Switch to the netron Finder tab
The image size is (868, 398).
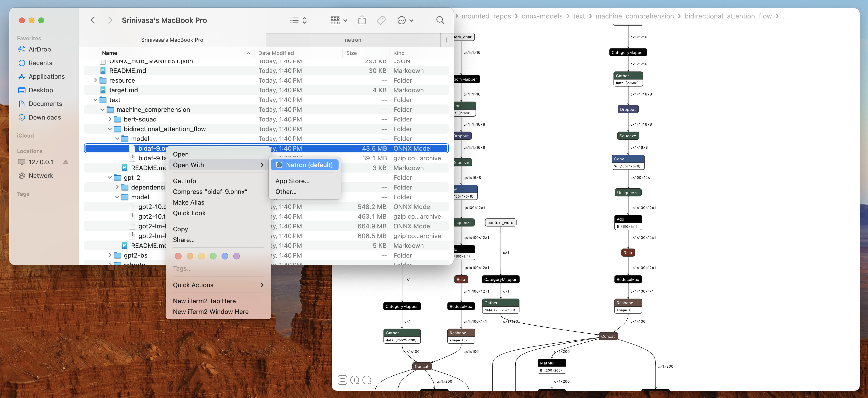point(353,40)
